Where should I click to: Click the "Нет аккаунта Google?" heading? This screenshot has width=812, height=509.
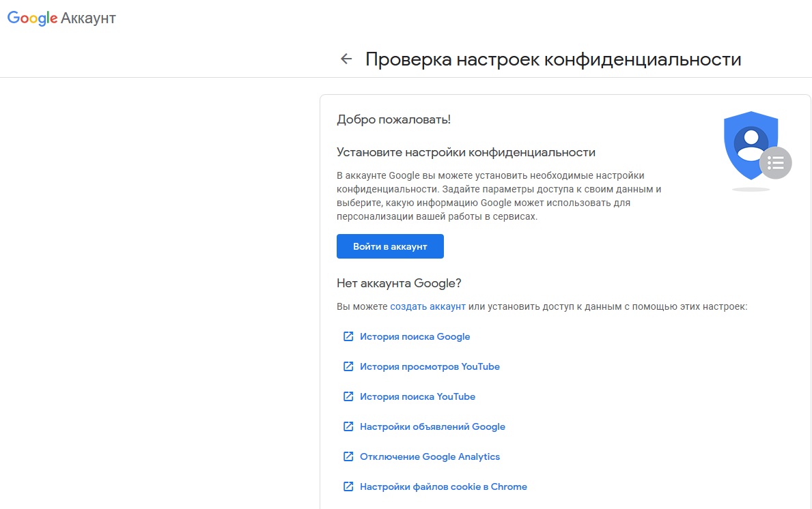399,283
